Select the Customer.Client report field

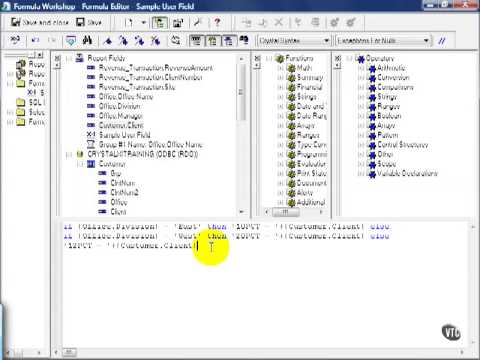(121, 126)
